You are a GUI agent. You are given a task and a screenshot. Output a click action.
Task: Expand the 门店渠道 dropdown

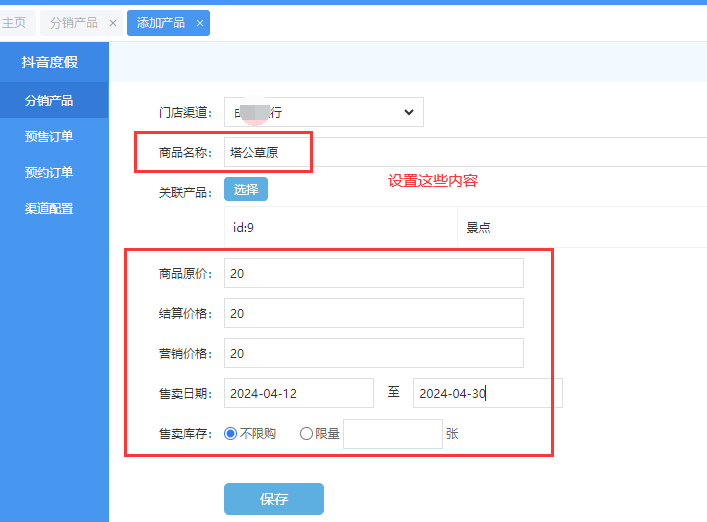322,112
